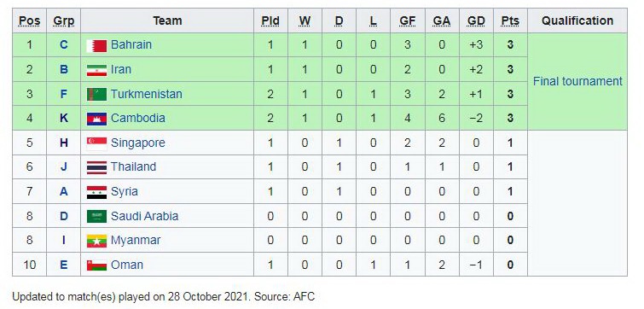Viewport: 644px width, 309px height.
Task: Click the Cambodia flag icon
Action: click(96, 119)
